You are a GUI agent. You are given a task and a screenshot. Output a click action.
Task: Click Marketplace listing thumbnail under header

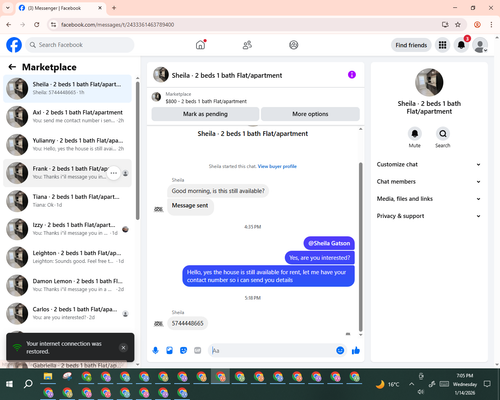coord(156,97)
